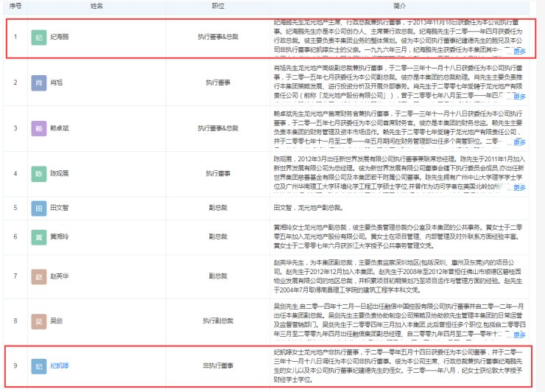This screenshot has height=392, width=545.
Task: Expand 更多 in 肖旭's description
Action: 519,97
